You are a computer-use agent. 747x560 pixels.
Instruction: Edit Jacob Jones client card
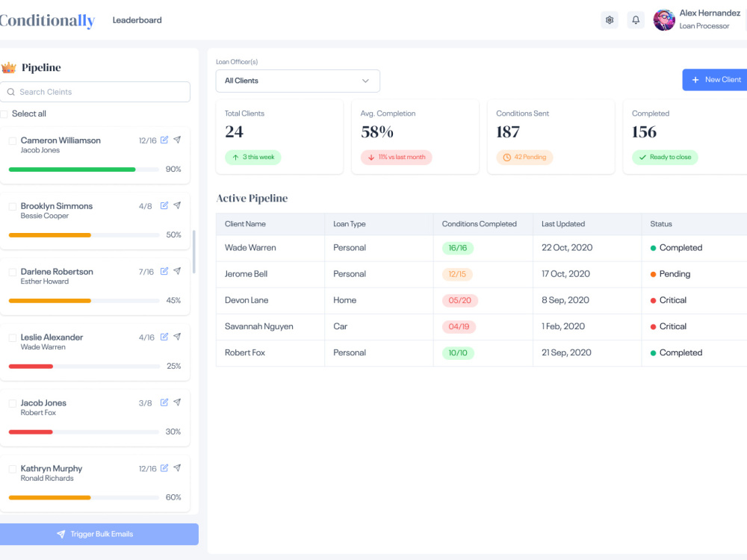tap(164, 403)
